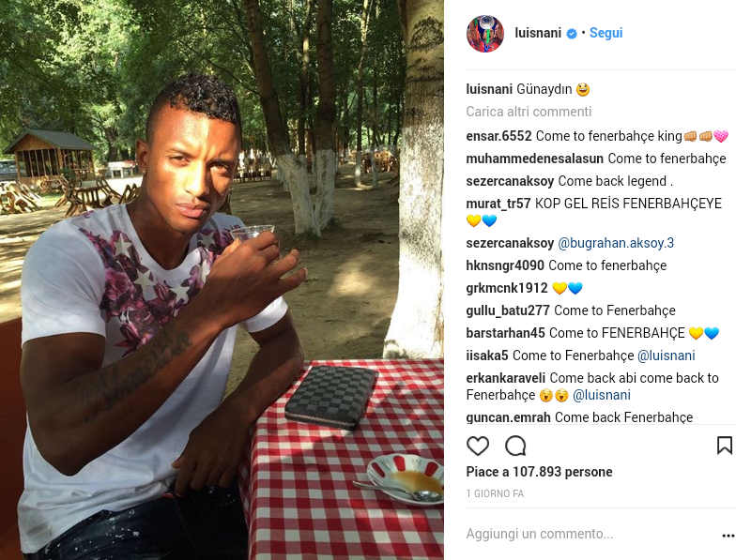The image size is (751, 560).
Task: Open more options via three dots icon
Action: (728, 536)
